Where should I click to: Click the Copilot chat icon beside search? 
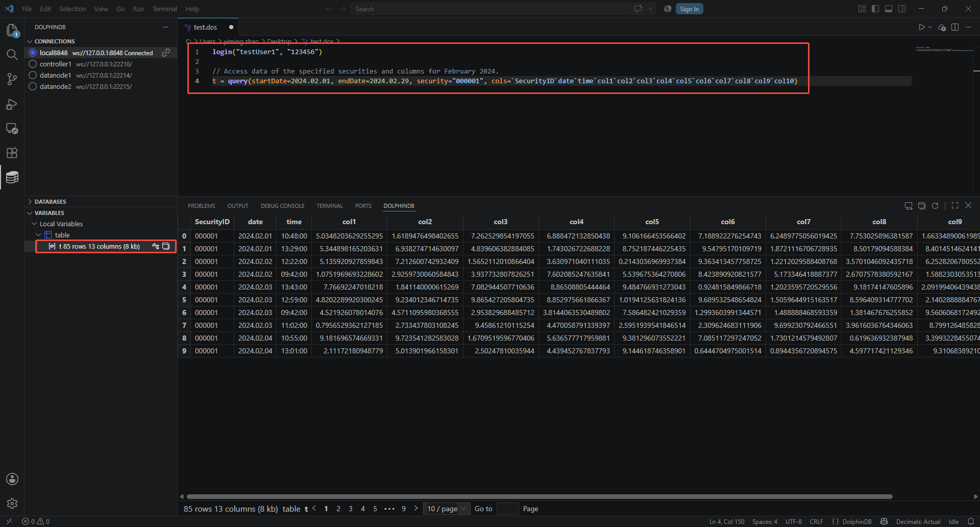point(638,9)
